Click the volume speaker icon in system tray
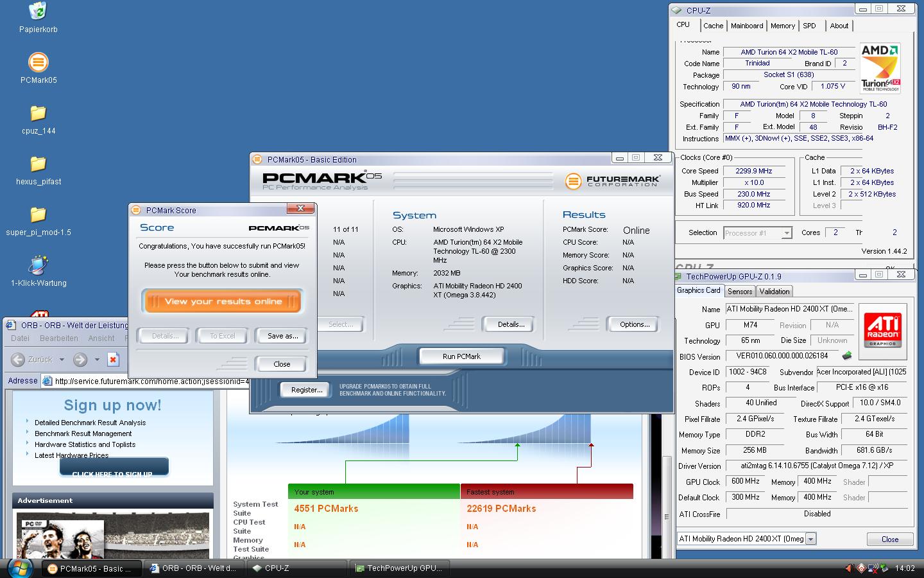The image size is (924, 578). (x=850, y=568)
